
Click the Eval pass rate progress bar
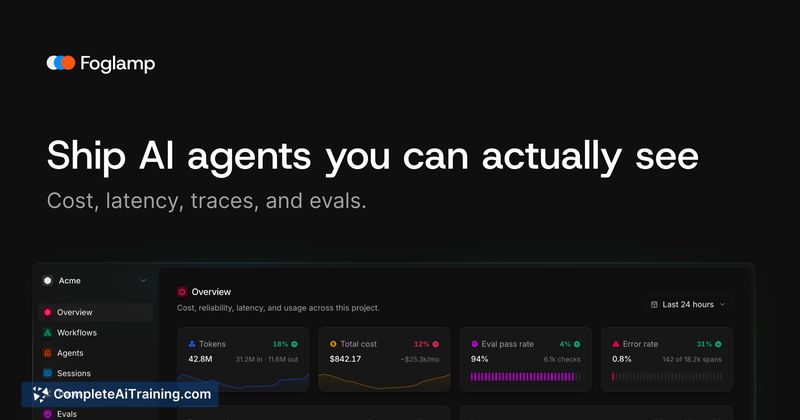coord(526,377)
